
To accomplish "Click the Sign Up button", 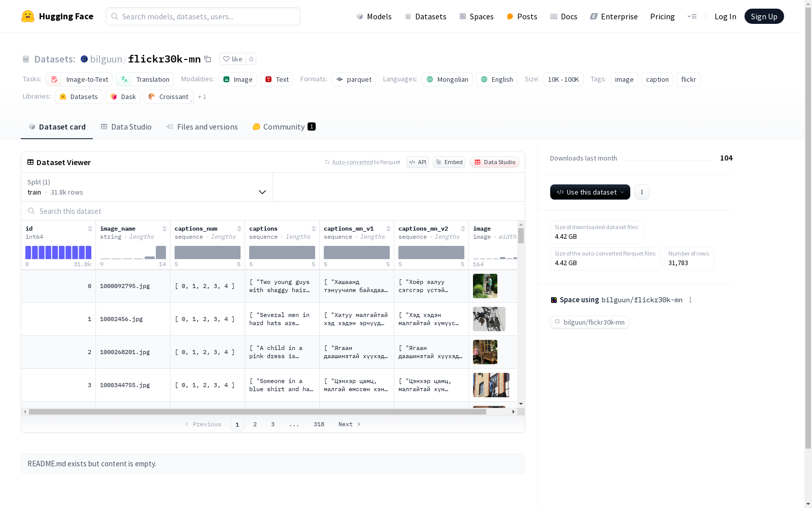I will click(x=764, y=16).
